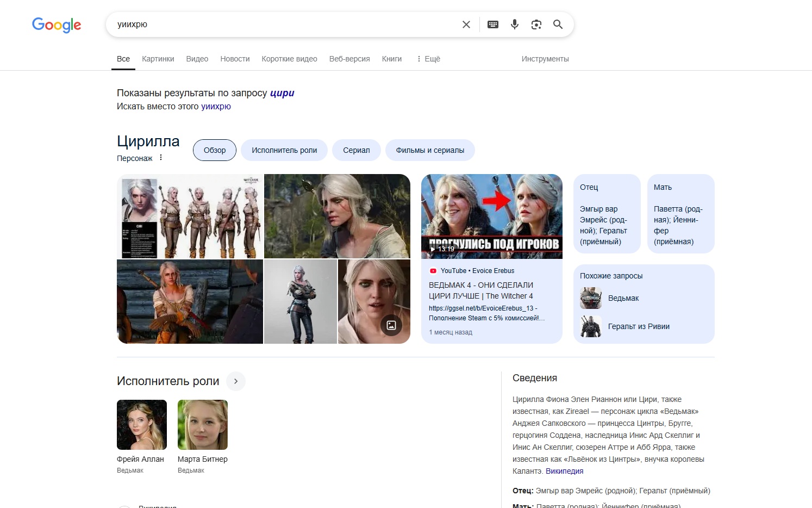Select the Сериал chip
812x508 pixels.
pos(357,150)
